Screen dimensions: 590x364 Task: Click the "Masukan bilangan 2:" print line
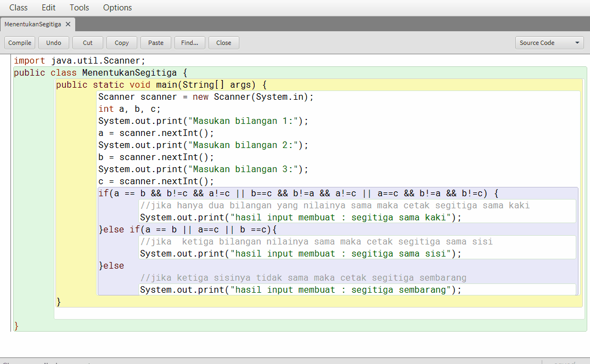[203, 145]
